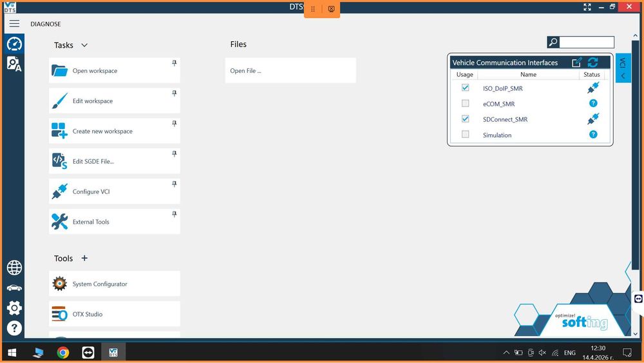
Task: Uncheck ISO_DoIP_SMR usage checkbox
Action: click(x=465, y=88)
